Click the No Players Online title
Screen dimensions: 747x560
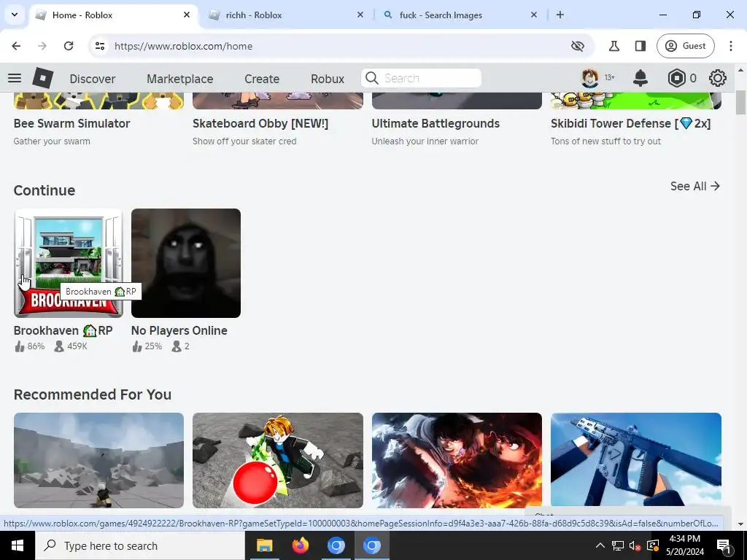click(179, 330)
